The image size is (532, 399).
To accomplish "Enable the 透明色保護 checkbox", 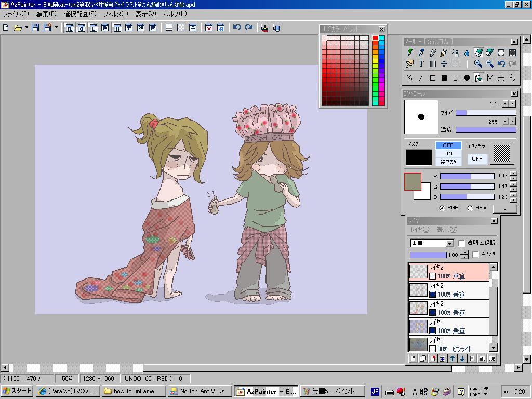I will point(461,243).
